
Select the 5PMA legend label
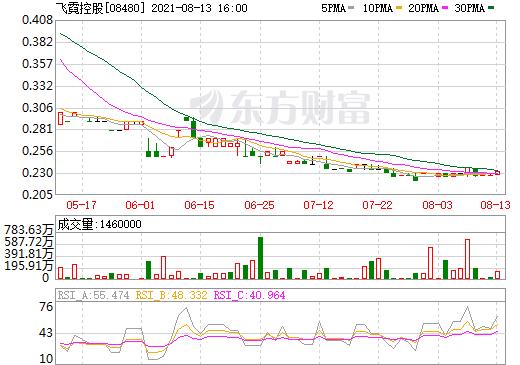pos(333,8)
